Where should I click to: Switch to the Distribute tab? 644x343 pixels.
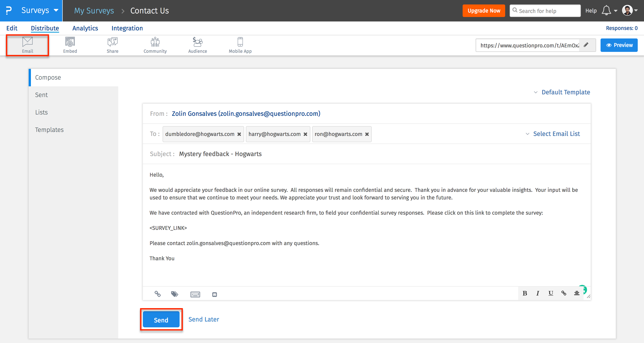point(45,28)
